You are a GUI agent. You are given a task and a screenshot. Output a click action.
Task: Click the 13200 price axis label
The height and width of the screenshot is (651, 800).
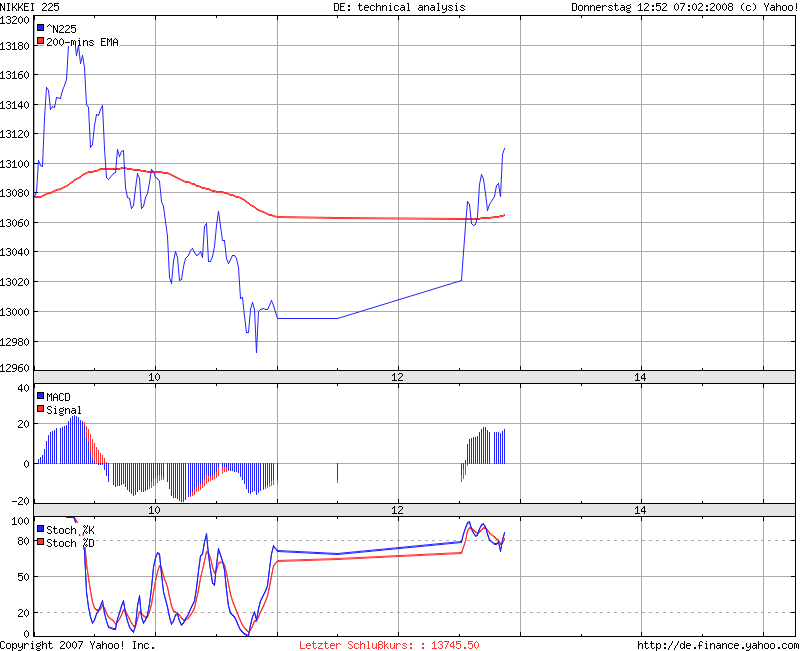click(14, 17)
